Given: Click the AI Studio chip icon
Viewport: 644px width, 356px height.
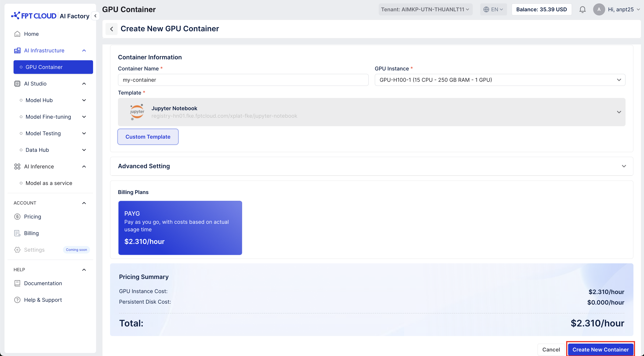Looking at the screenshot, I should tap(17, 84).
